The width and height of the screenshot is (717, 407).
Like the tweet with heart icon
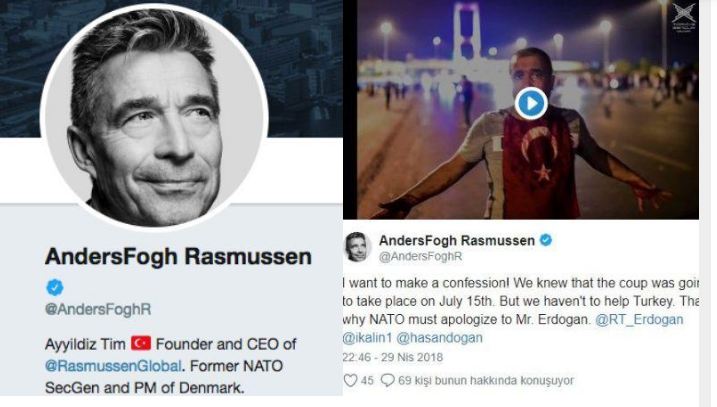(x=350, y=380)
